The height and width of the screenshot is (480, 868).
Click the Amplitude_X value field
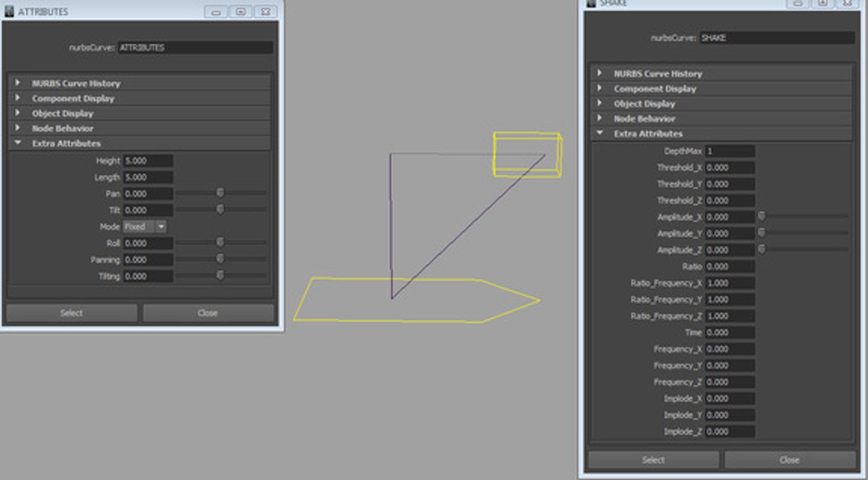pos(730,217)
